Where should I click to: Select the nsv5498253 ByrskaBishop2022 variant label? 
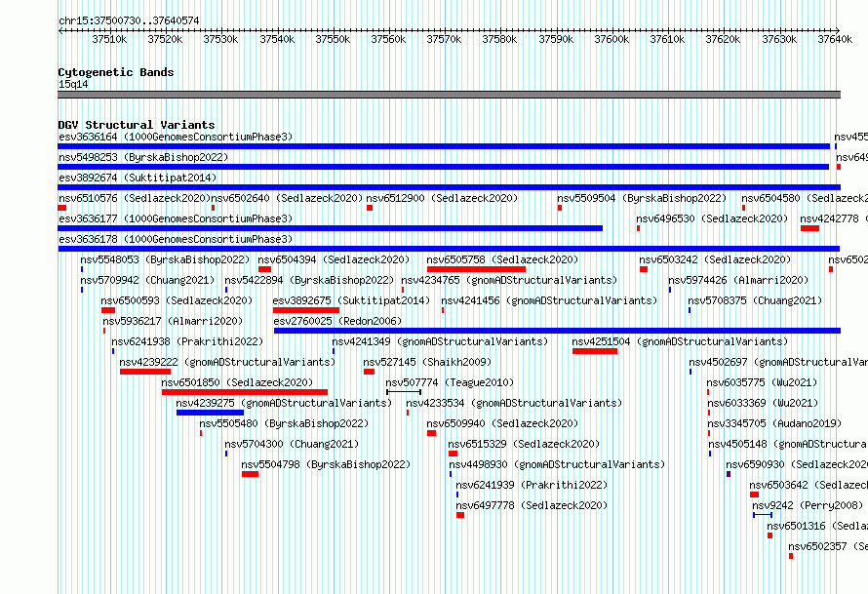(143, 157)
